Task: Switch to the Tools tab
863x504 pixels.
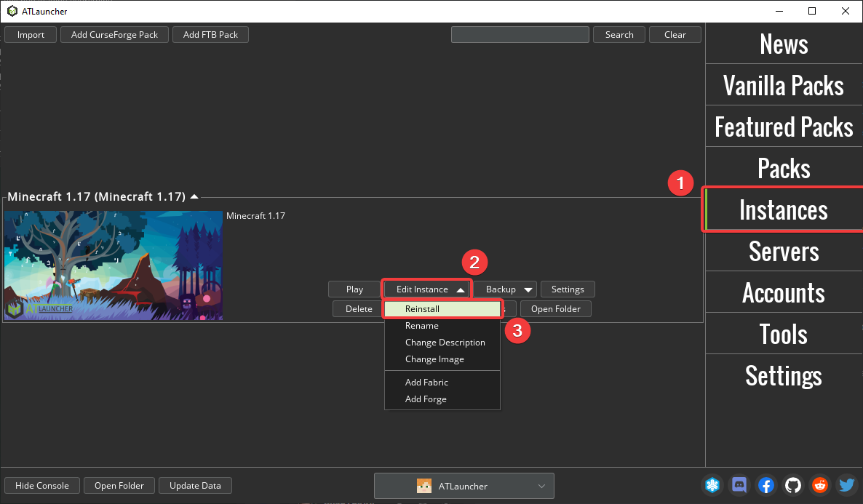Action: point(784,334)
